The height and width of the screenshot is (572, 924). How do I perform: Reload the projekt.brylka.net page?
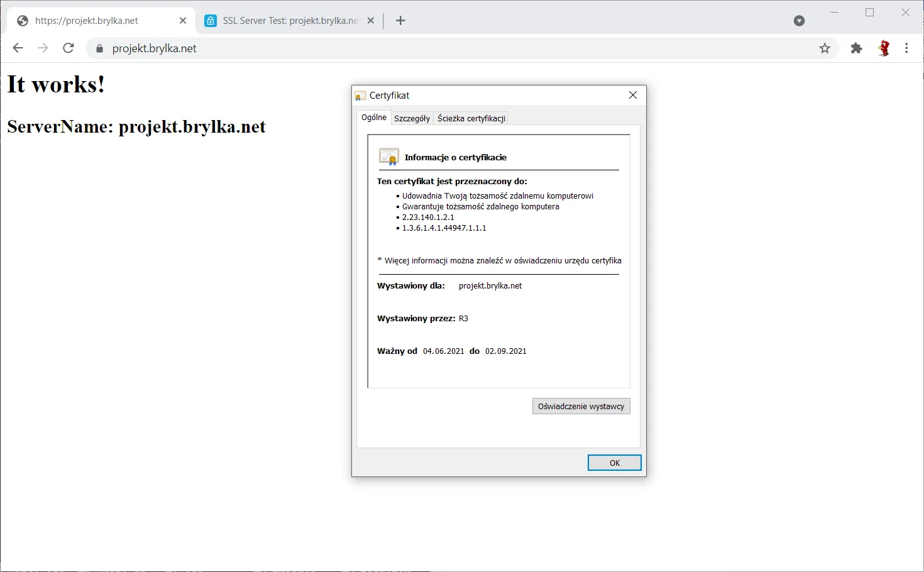pos(69,48)
